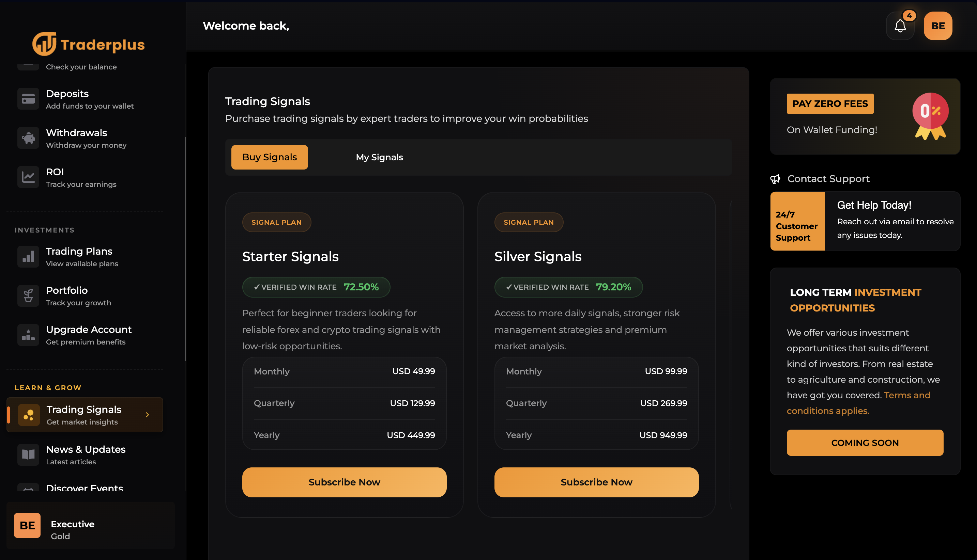Click the News & Updates book icon
This screenshot has width=977, height=560.
tap(28, 454)
